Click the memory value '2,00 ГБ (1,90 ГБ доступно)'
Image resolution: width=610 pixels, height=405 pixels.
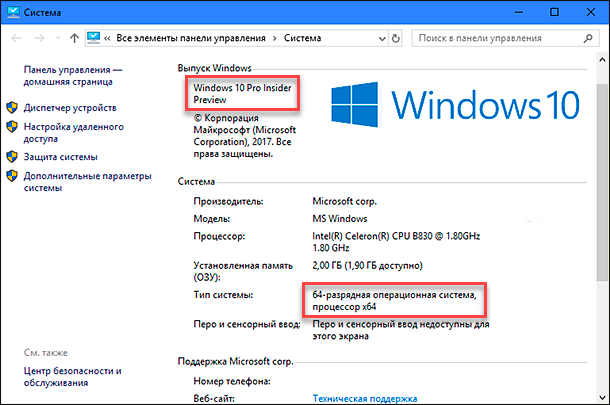368,266
